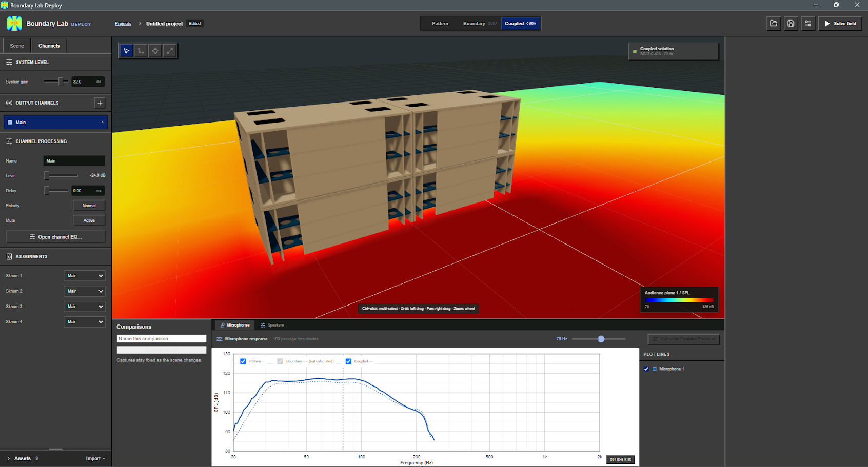The image size is (868, 467).
Task: Open solver settings sliders icon
Action: (808, 24)
